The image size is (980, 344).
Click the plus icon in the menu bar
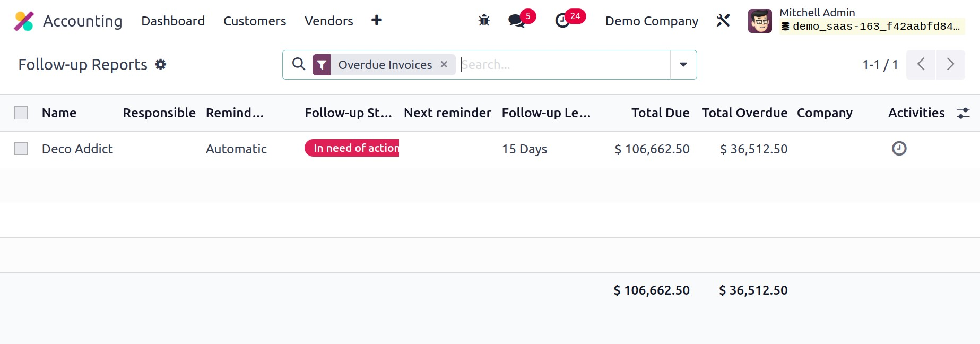click(x=376, y=21)
